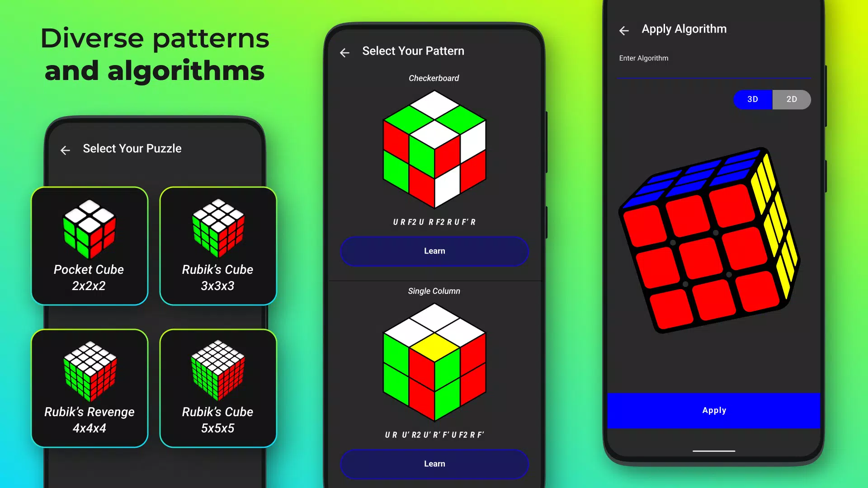Viewport: 868px width, 488px height.
Task: Learn Checkerboard pattern algorithm
Action: pos(434,251)
